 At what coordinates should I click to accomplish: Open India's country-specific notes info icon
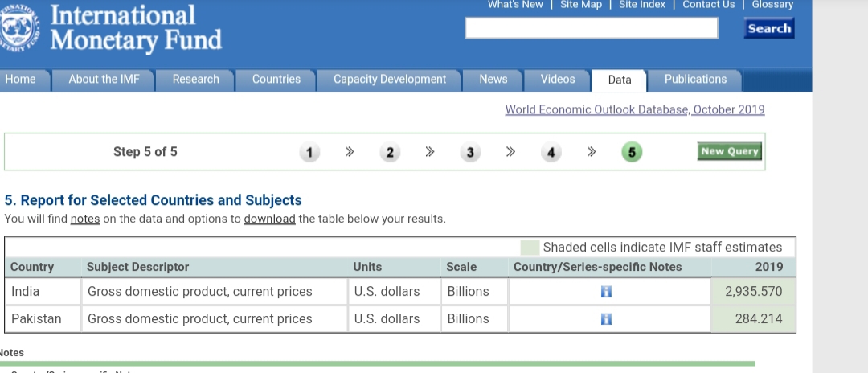point(606,292)
